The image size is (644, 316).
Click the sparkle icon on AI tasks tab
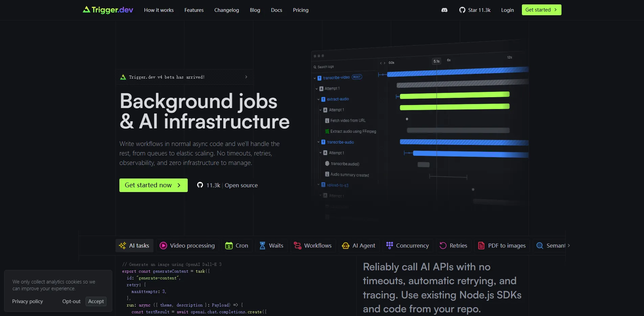122,246
